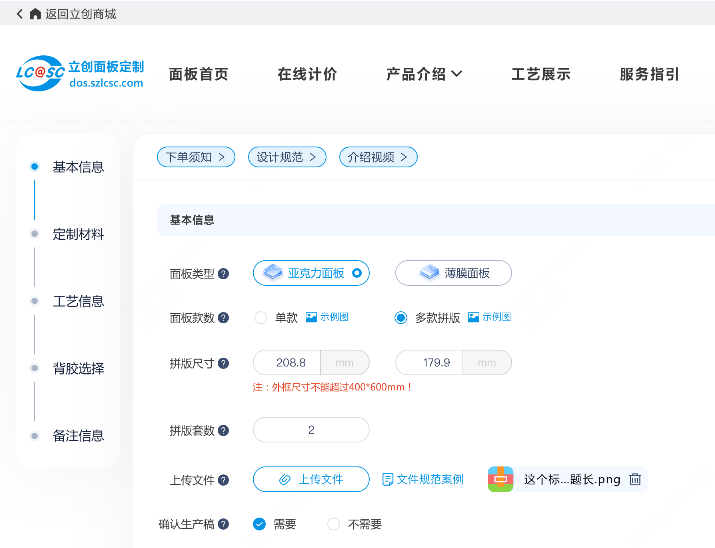Select the 多款拼版 radio option
715x548 pixels.
click(401, 317)
